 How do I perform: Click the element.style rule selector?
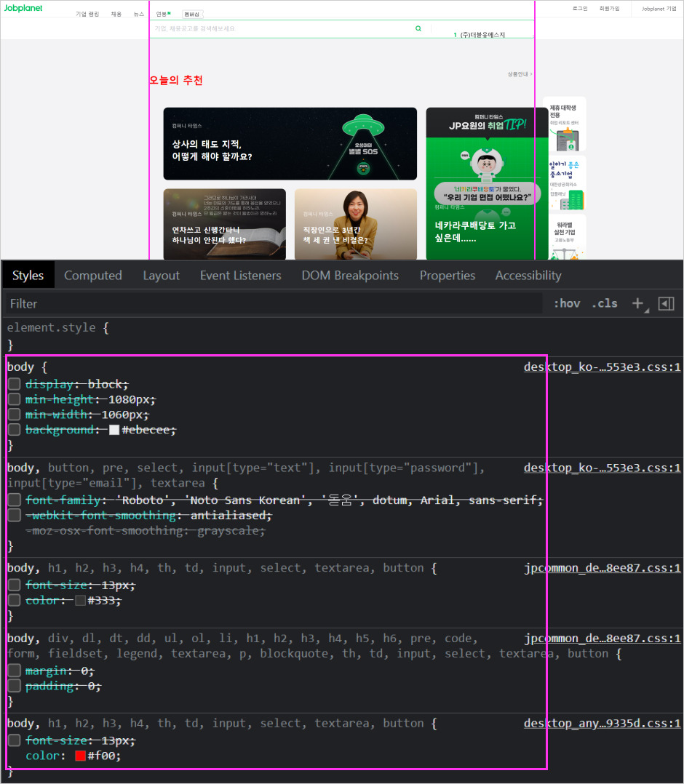tap(51, 327)
